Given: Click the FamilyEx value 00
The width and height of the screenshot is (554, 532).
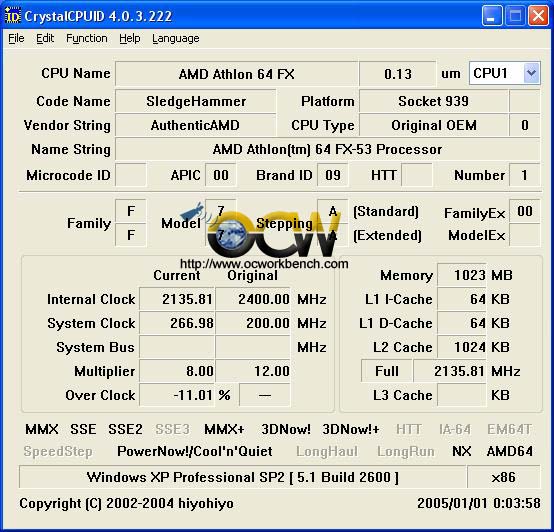Looking at the screenshot, I should [524, 211].
